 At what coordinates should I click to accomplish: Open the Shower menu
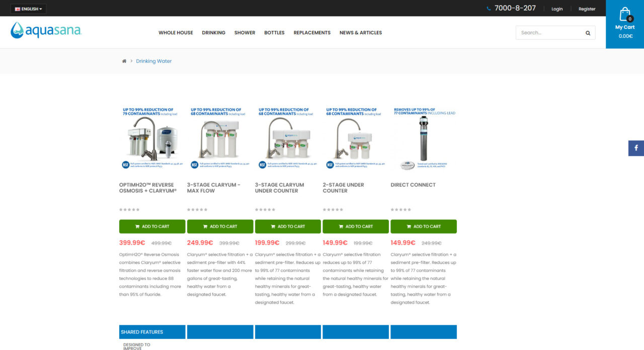245,33
